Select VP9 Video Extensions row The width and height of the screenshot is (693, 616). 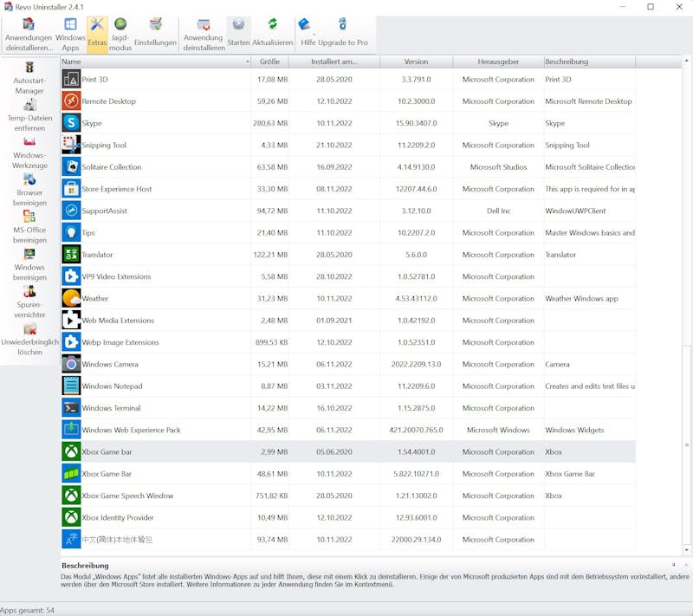click(348, 276)
